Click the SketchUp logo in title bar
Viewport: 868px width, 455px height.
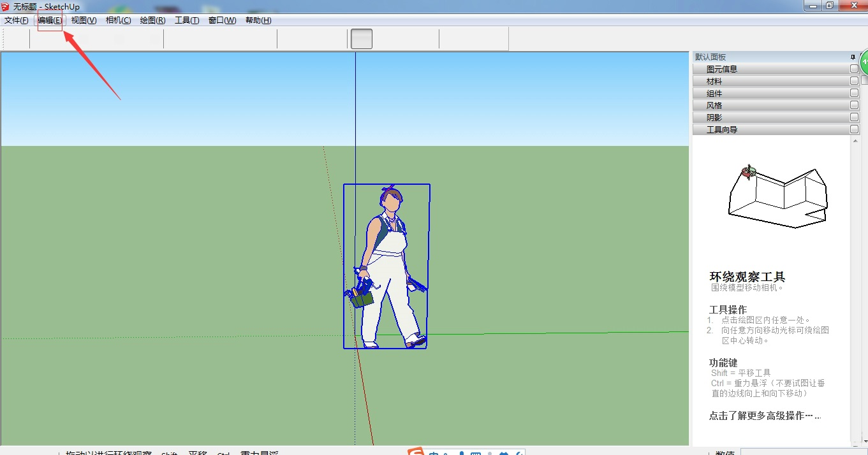[x=6, y=6]
